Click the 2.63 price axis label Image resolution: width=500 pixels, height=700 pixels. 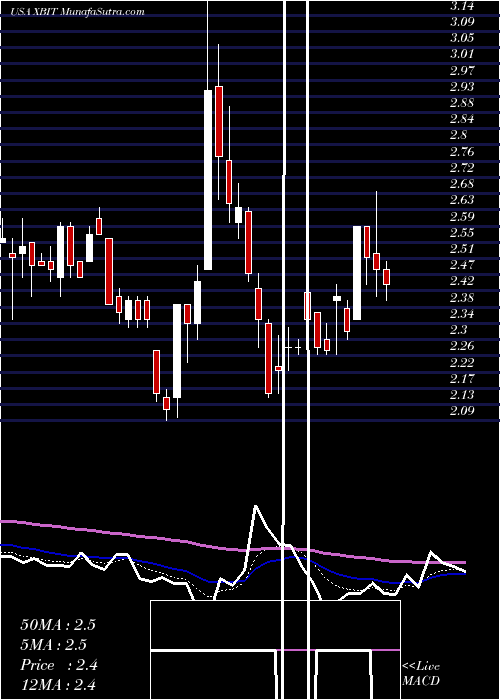point(462,200)
